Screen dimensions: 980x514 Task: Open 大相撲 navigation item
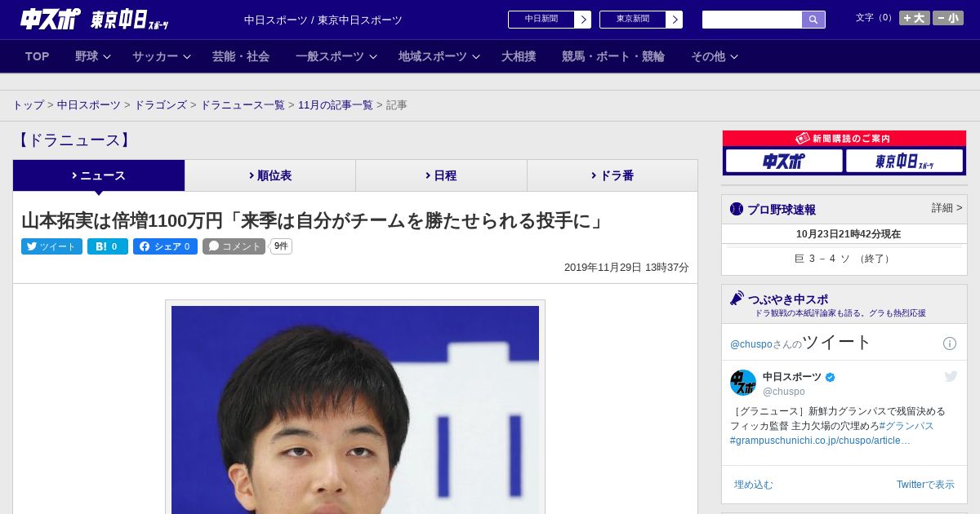tap(519, 56)
